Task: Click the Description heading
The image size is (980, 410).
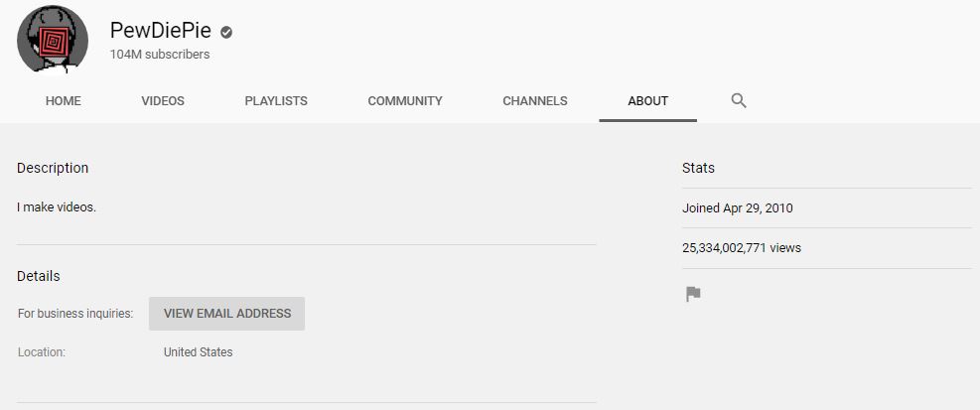Action: click(x=53, y=168)
